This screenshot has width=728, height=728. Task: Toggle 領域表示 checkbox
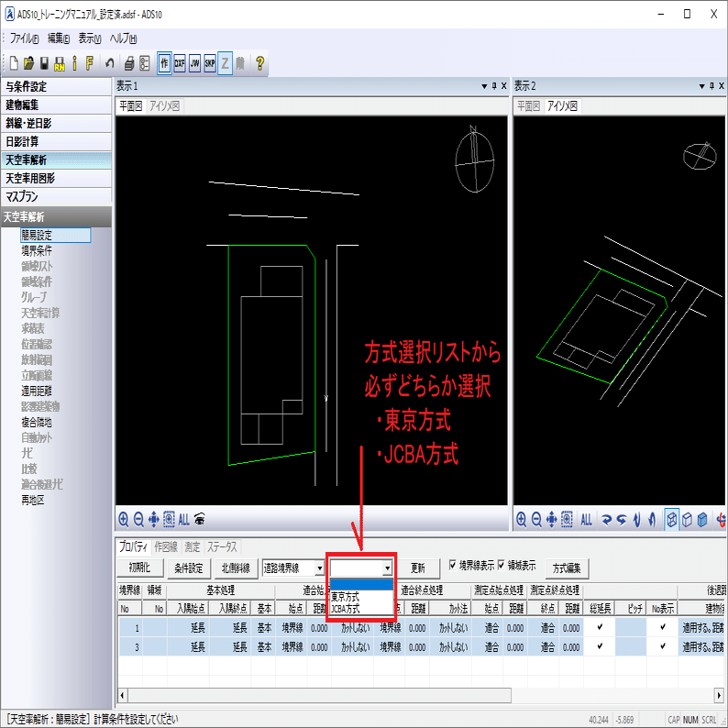point(502,565)
